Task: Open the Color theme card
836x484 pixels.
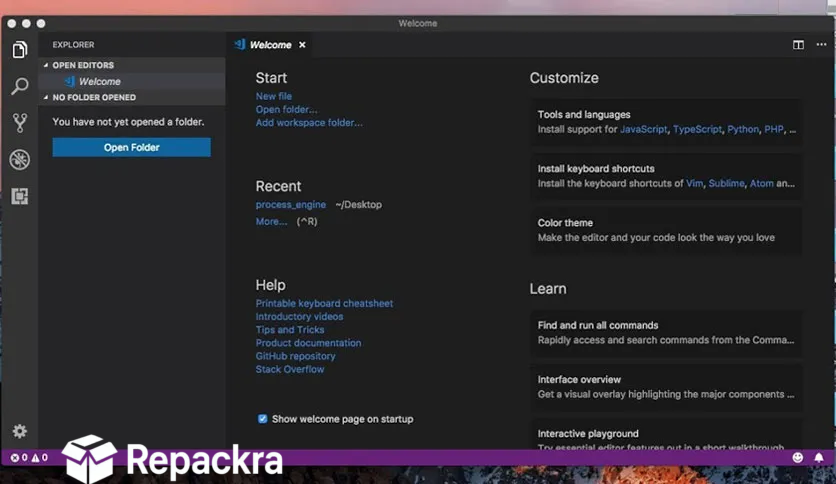Action: tap(666, 230)
